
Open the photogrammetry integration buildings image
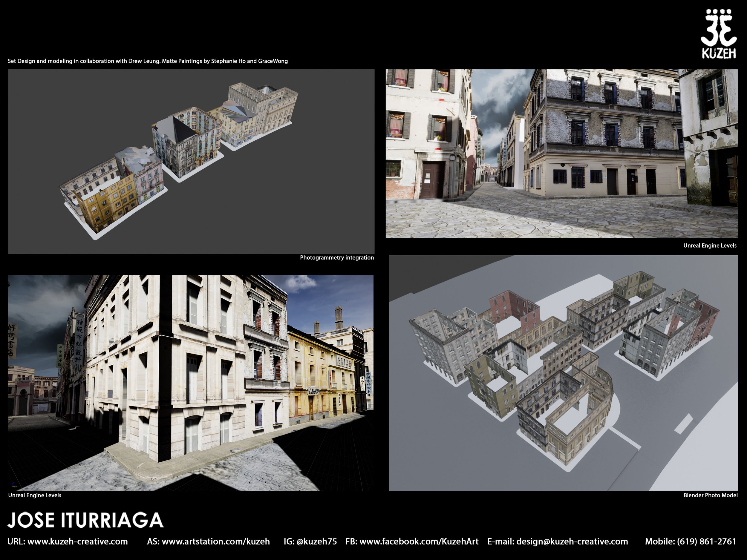(x=191, y=161)
